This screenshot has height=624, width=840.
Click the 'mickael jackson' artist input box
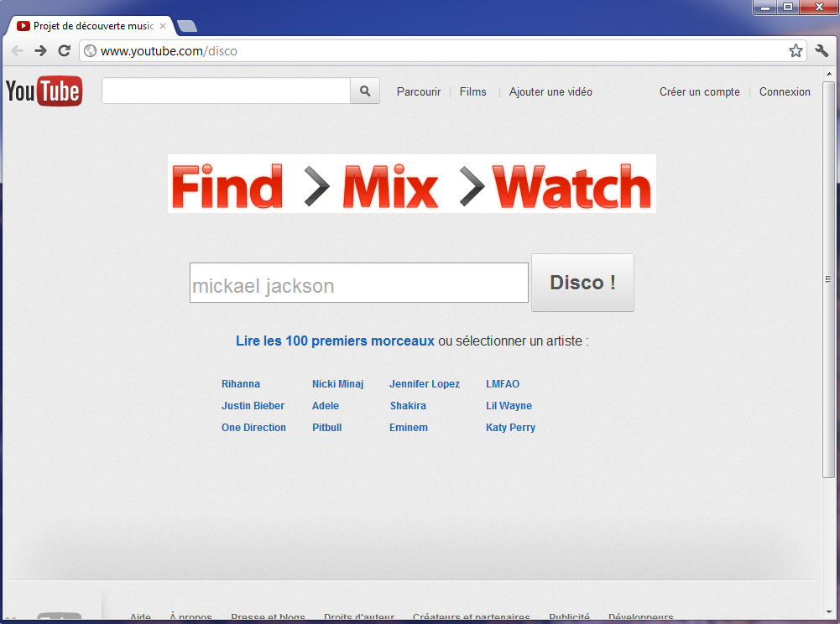359,283
